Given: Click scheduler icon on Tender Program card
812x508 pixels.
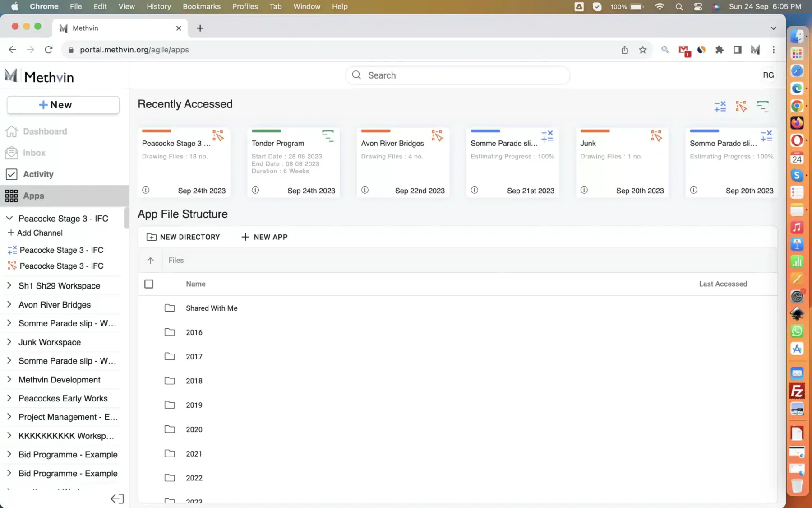Looking at the screenshot, I should click(328, 135).
